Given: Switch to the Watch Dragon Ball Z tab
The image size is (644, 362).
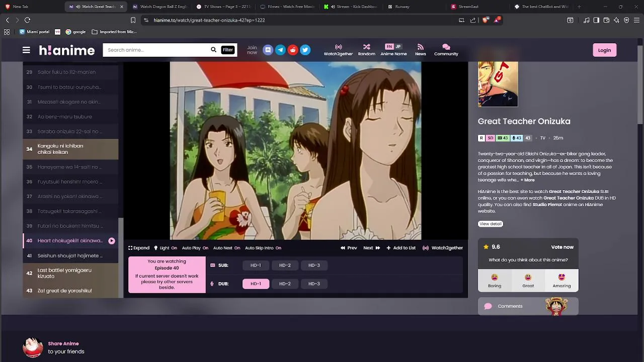Looking at the screenshot, I should pos(160,7).
